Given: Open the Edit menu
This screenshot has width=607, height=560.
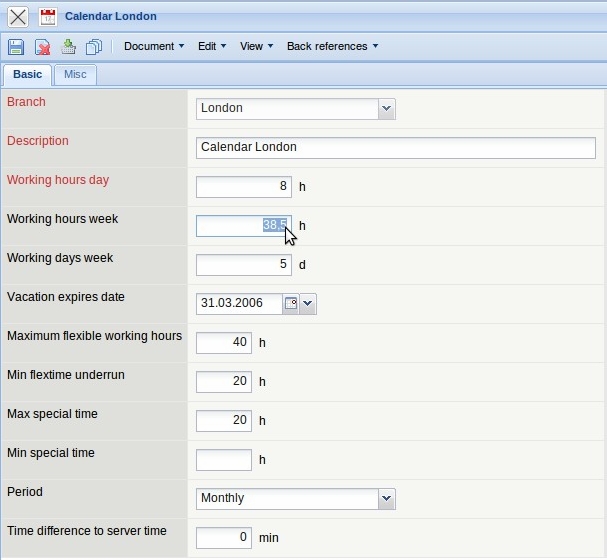Looking at the screenshot, I should [x=211, y=47].
